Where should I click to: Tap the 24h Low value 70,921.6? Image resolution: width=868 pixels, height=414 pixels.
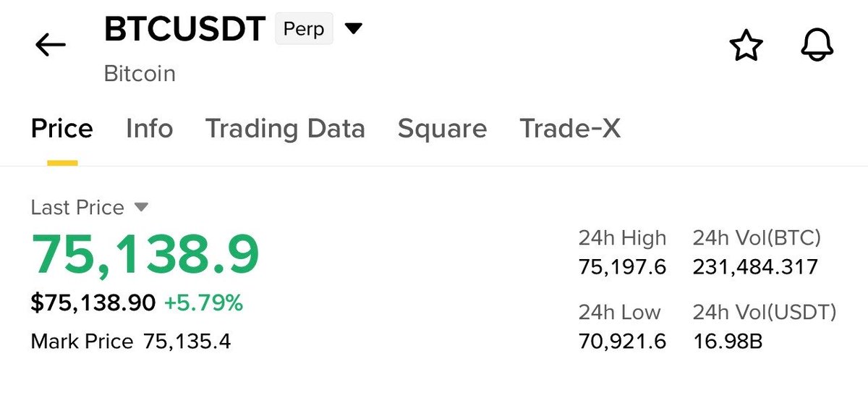(x=622, y=341)
